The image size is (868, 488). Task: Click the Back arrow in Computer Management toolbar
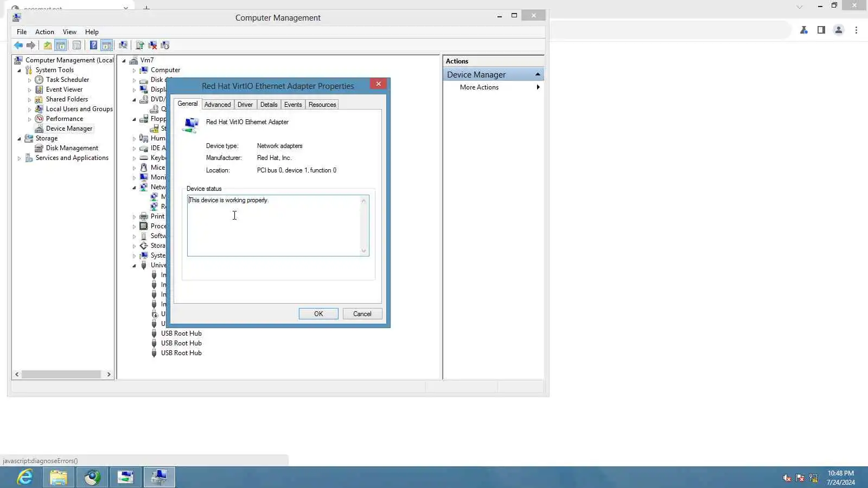(18, 45)
